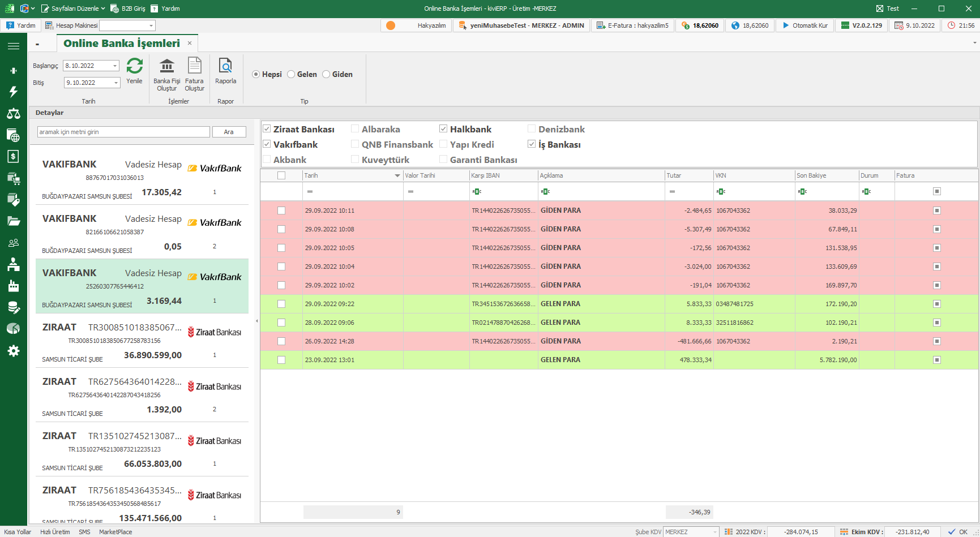Expand the Bitiş date dropdown
The height and width of the screenshot is (537, 980).
click(116, 83)
